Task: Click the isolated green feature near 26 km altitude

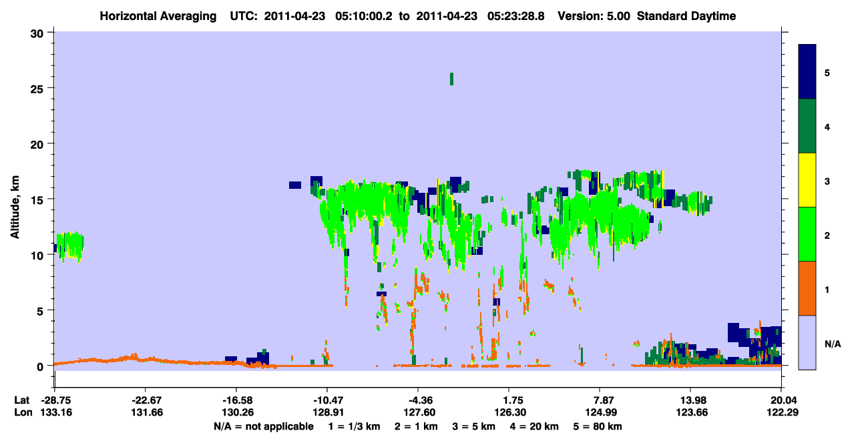Action: pos(452,79)
